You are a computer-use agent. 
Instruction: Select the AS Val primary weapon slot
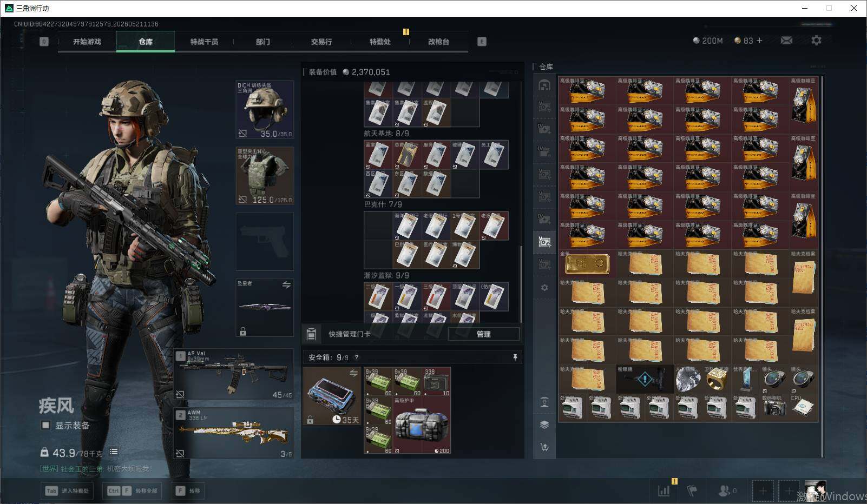pos(234,374)
